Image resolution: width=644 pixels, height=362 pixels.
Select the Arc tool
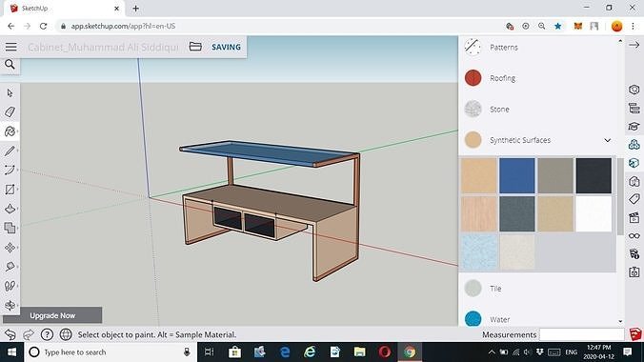10,170
